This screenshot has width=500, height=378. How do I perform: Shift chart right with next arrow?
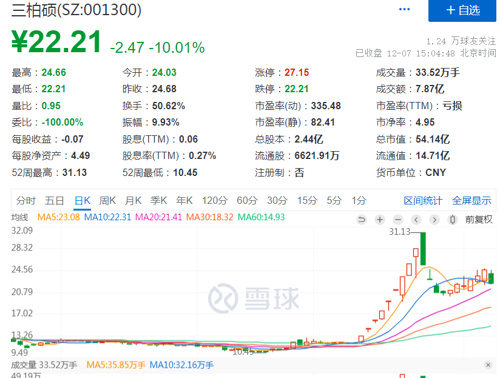(x=434, y=220)
